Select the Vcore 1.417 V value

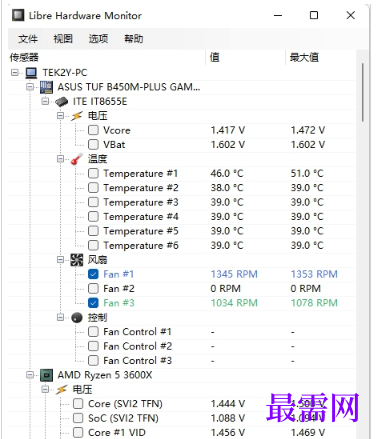coord(228,130)
